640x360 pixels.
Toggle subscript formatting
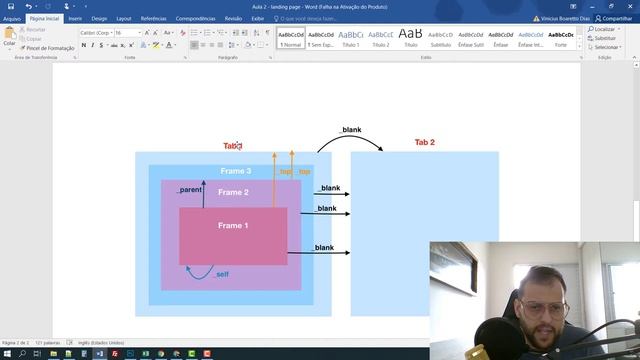coord(122,45)
